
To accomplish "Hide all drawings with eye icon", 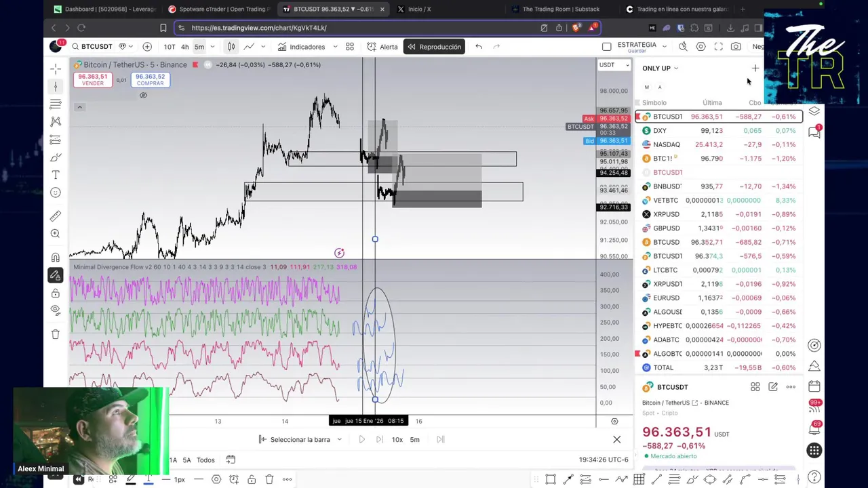I will coord(56,310).
